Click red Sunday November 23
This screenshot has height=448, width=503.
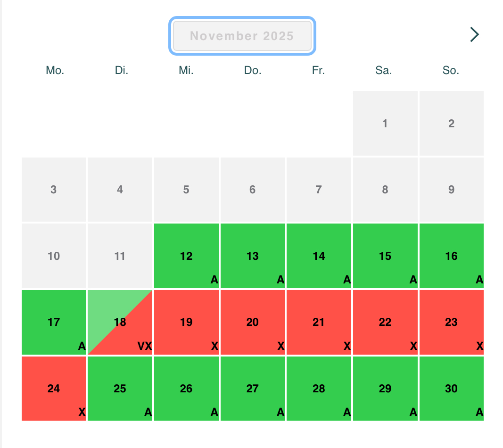point(451,322)
